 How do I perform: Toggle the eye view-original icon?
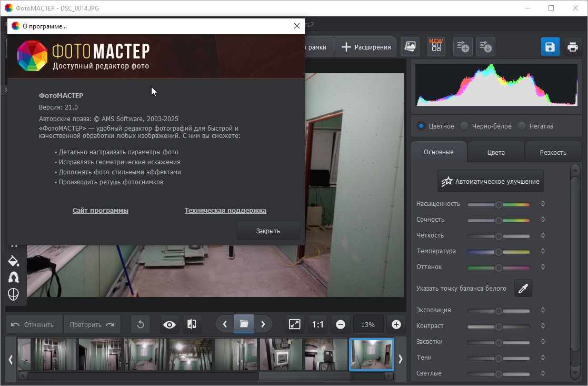170,324
